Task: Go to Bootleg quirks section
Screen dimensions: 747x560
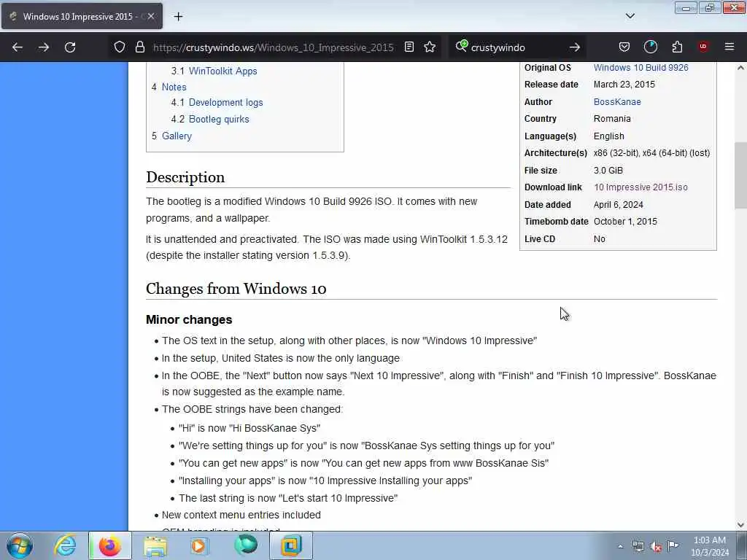Action: pos(219,119)
